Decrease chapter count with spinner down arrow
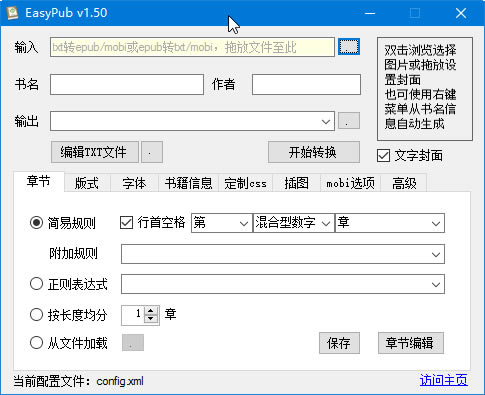The image size is (485, 395). pos(151,319)
